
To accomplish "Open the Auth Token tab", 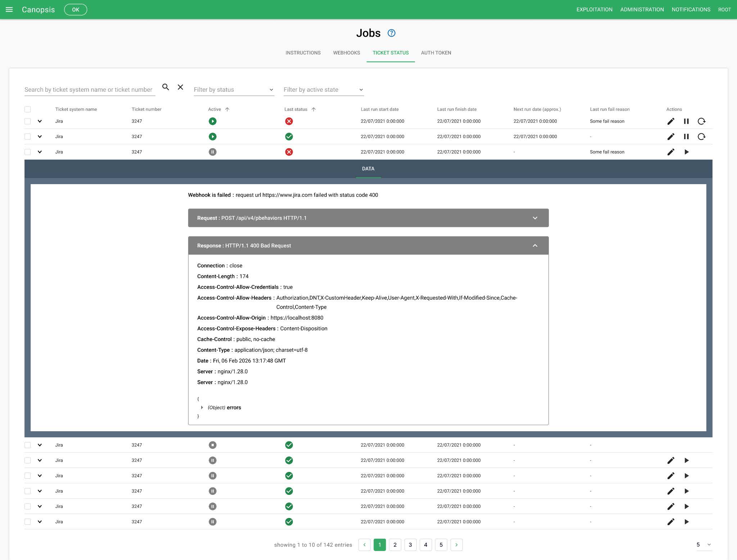I will point(436,53).
